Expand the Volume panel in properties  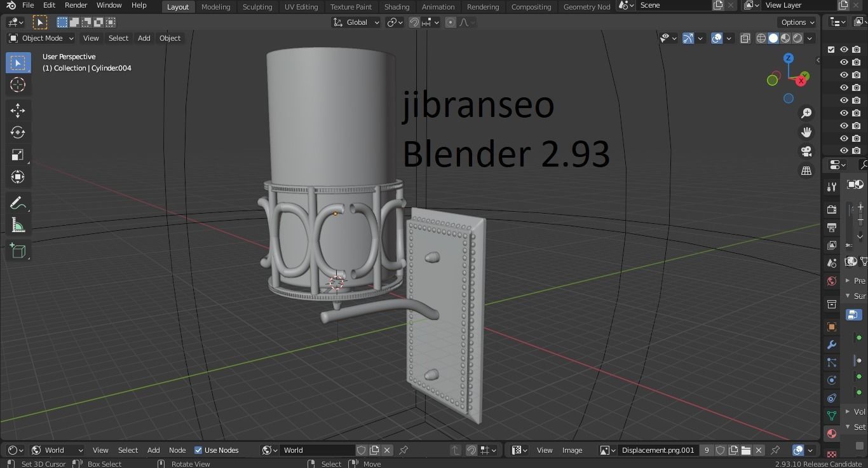click(856, 411)
